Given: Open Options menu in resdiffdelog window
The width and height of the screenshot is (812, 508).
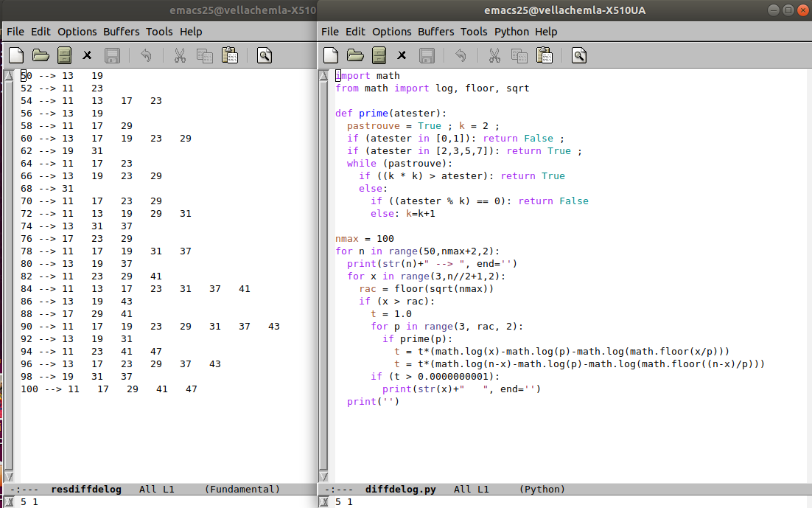Looking at the screenshot, I should click(x=77, y=32).
